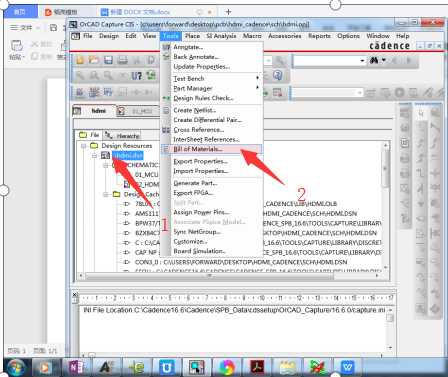448x377 pixels.
Task: Open the Place menu
Action: tap(192, 36)
